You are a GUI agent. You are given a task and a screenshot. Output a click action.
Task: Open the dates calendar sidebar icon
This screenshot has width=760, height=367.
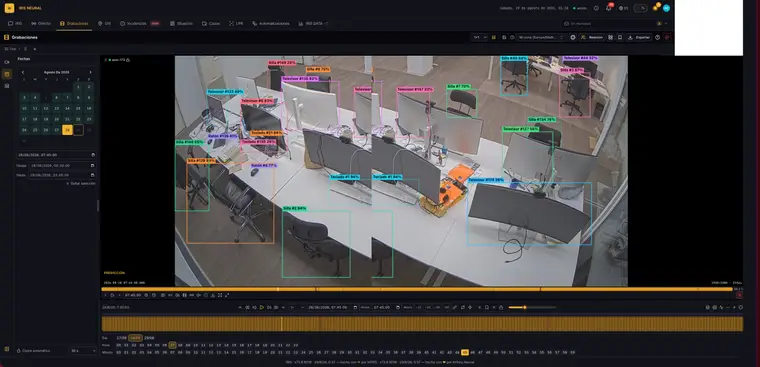click(7, 74)
